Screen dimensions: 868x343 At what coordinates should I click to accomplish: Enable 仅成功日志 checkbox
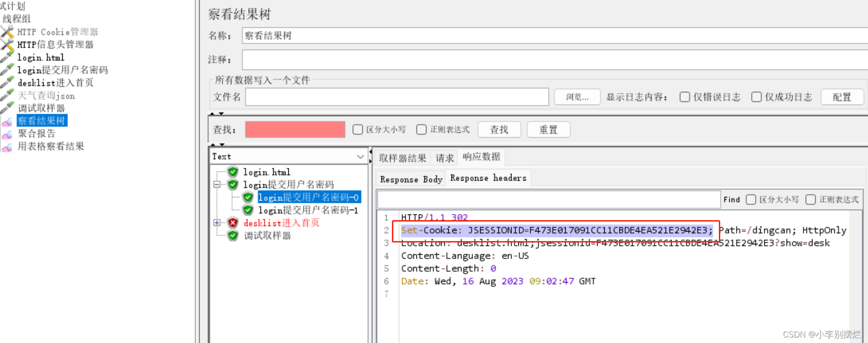pyautogui.click(x=756, y=97)
